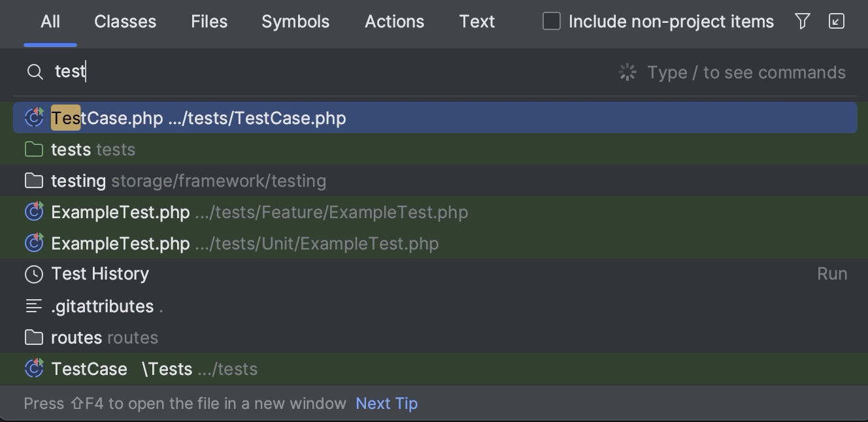The height and width of the screenshot is (422, 868).
Task: Click the file icon next to .gitattributes
Action: (x=33, y=305)
